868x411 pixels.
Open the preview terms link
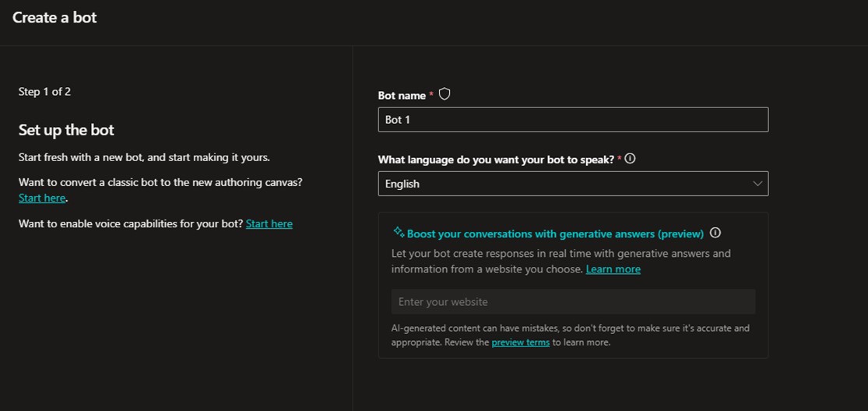point(520,342)
